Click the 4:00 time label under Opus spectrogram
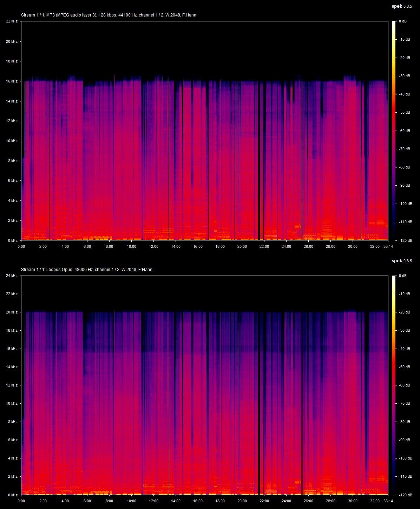The image size is (420, 509). (x=65, y=501)
